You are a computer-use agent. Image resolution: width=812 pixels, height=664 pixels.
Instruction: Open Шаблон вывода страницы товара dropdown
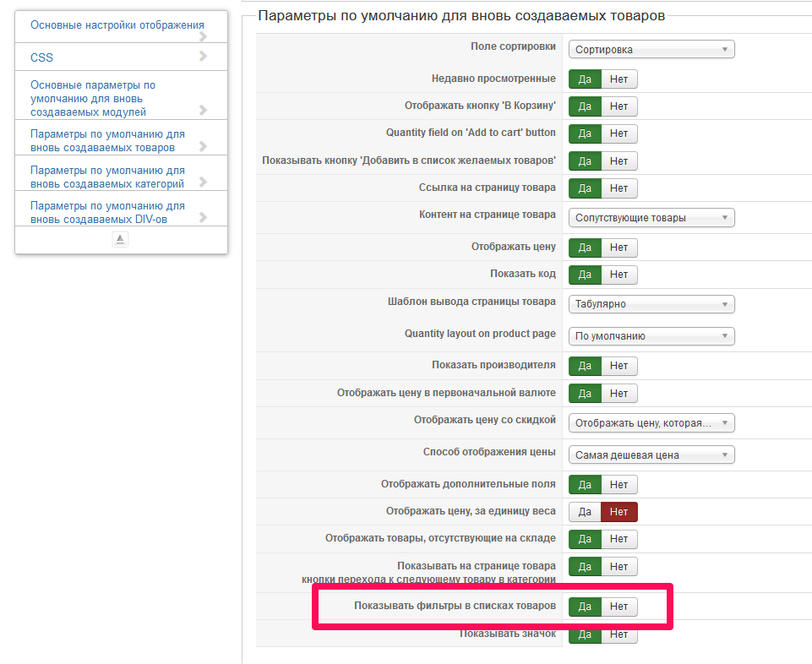point(651,304)
